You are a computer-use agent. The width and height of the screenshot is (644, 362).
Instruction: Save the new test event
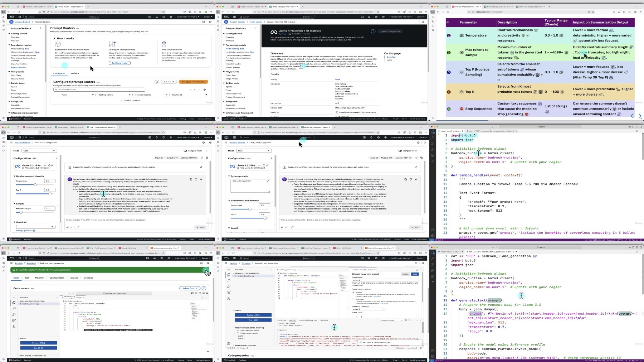pyautogui.click(x=415, y=274)
